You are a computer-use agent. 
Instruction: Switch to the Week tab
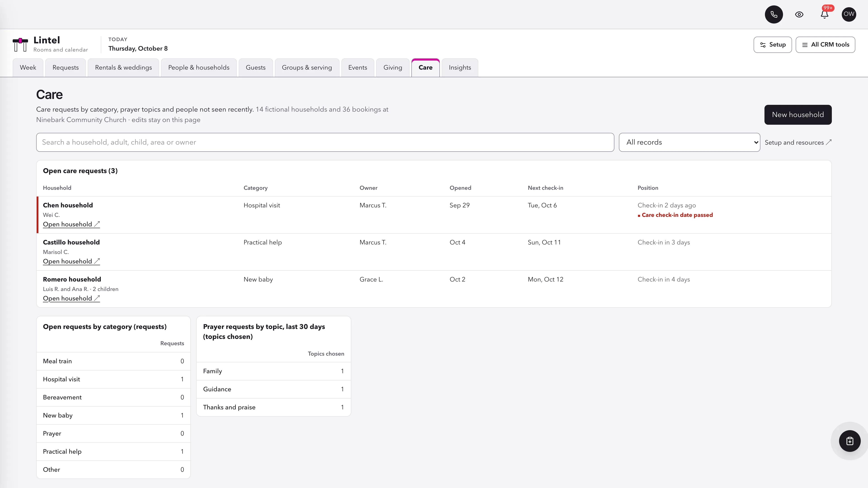[28, 68]
